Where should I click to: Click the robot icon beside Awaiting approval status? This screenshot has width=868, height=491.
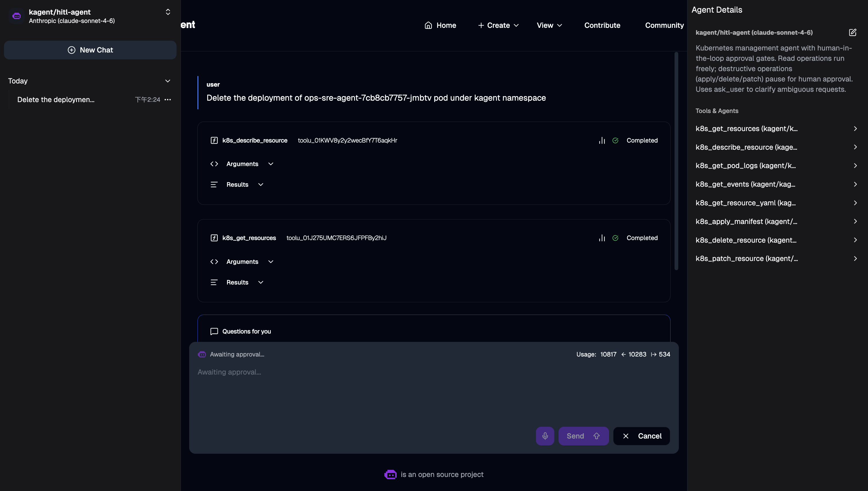coord(201,354)
